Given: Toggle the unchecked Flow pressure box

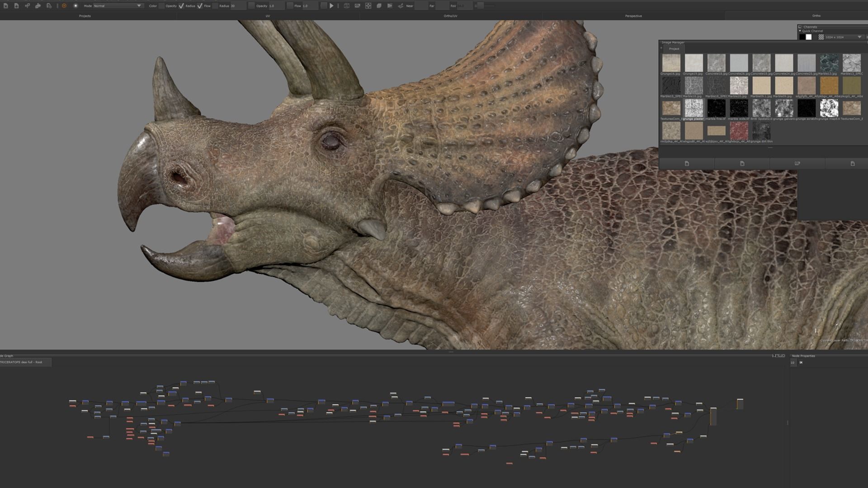Looking at the screenshot, I should (216, 6).
